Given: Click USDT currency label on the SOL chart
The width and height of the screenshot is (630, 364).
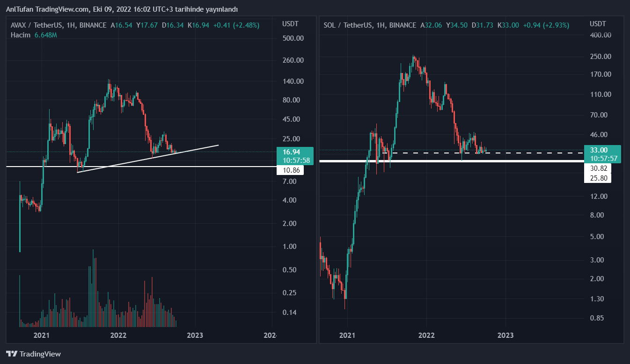Looking at the screenshot, I should coord(598,24).
